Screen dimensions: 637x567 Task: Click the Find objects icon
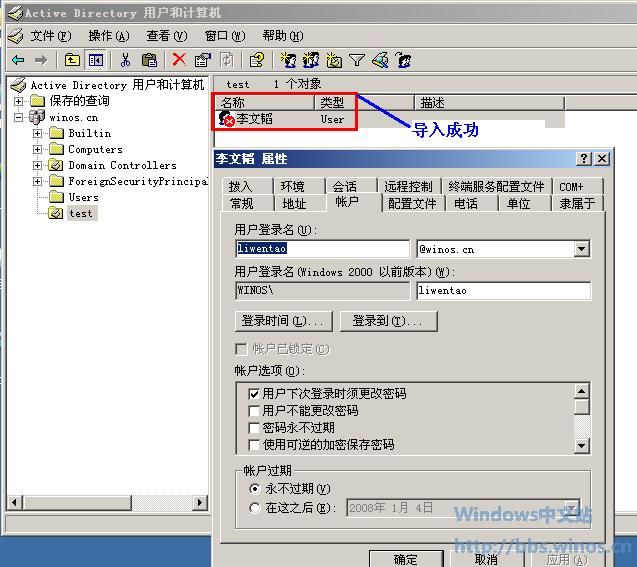tap(380, 60)
